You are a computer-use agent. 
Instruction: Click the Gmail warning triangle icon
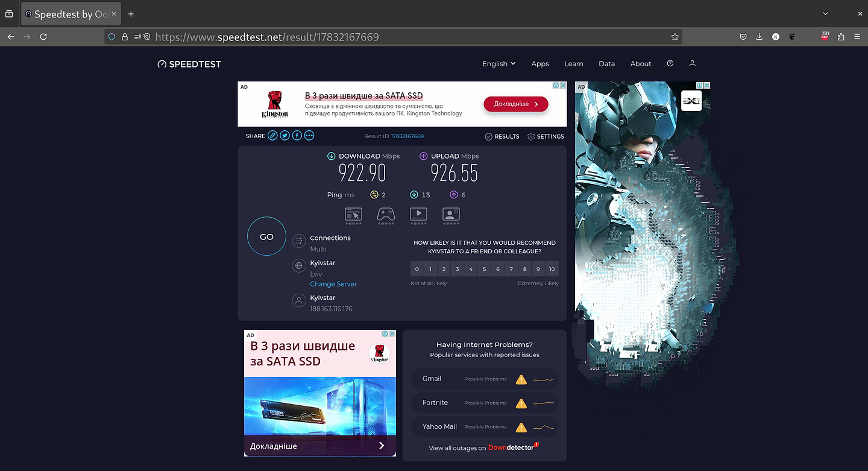pyautogui.click(x=521, y=379)
